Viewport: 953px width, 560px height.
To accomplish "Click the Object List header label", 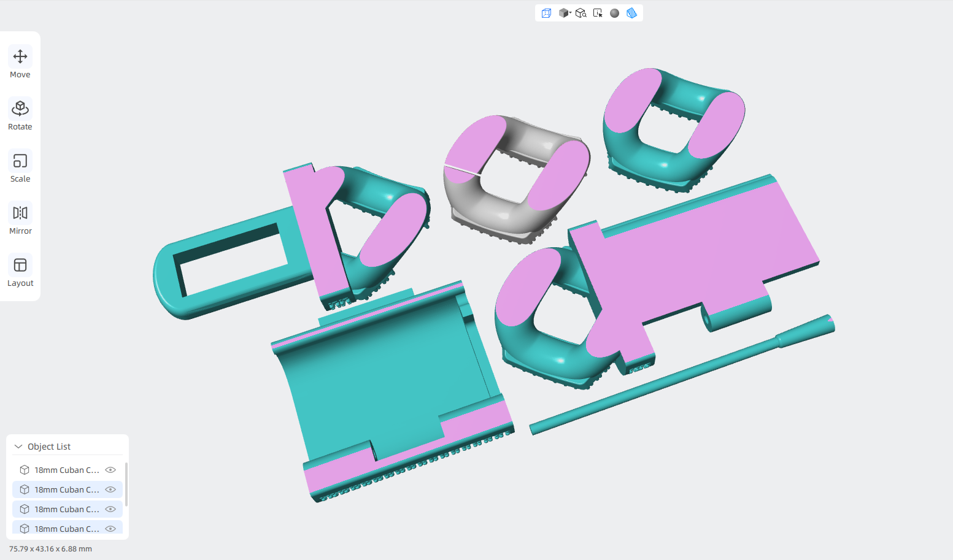I will [x=49, y=447].
